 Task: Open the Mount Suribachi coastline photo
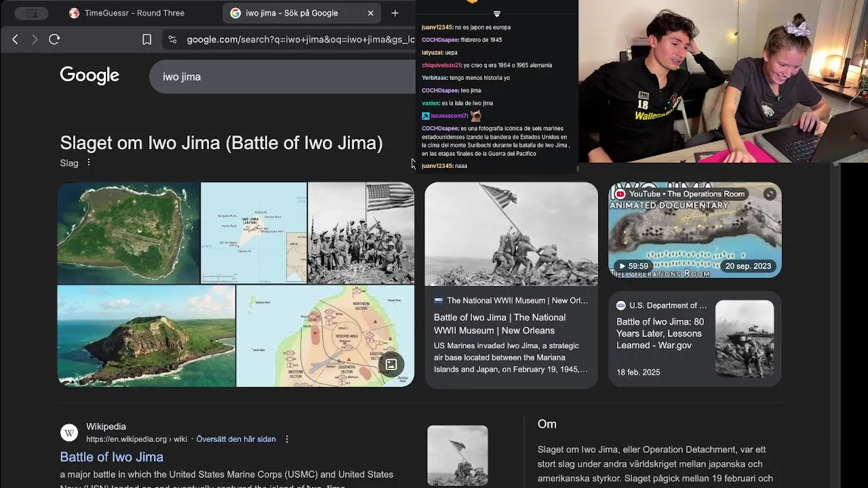tap(146, 335)
